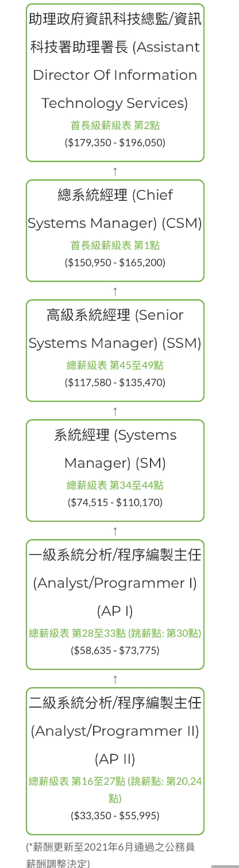Click the arrow above Chief Systems Manager box

(x=115, y=171)
